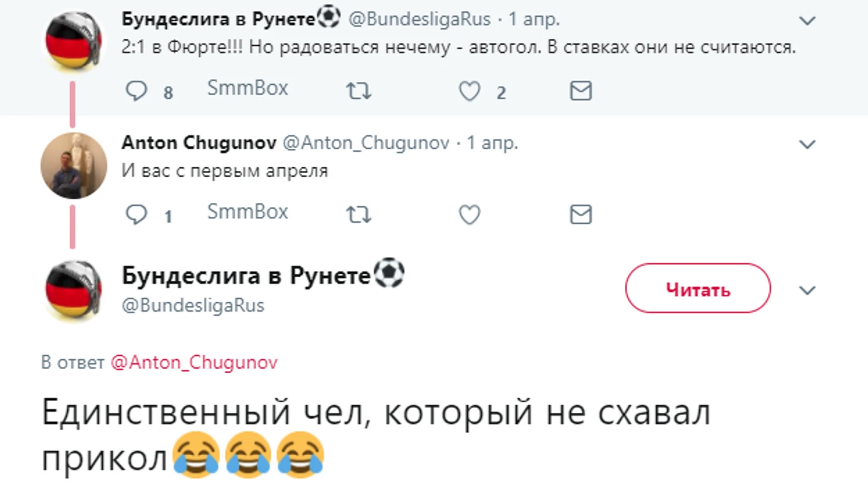Open Anton Chugunov display name link
The image size is (868, 485).
199,143
